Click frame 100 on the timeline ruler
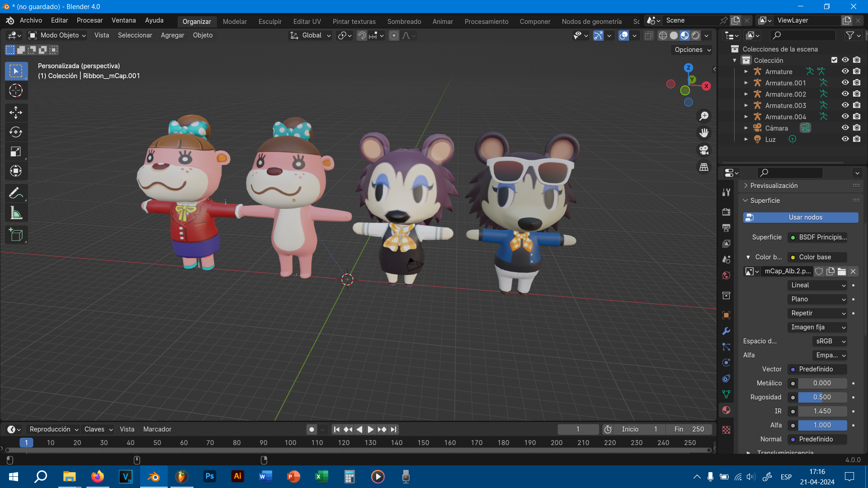This screenshot has width=868, height=488. point(290,443)
